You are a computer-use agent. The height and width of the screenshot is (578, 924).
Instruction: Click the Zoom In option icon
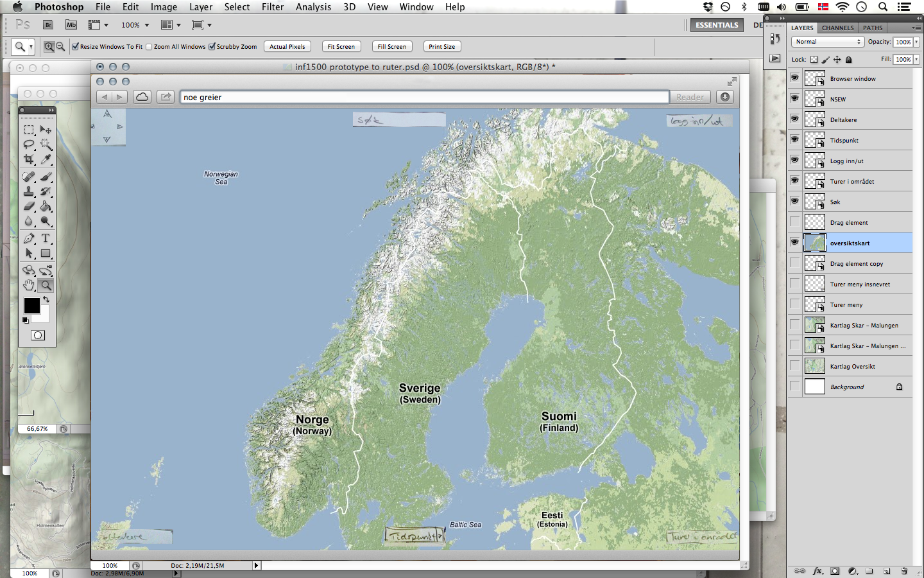coord(49,46)
